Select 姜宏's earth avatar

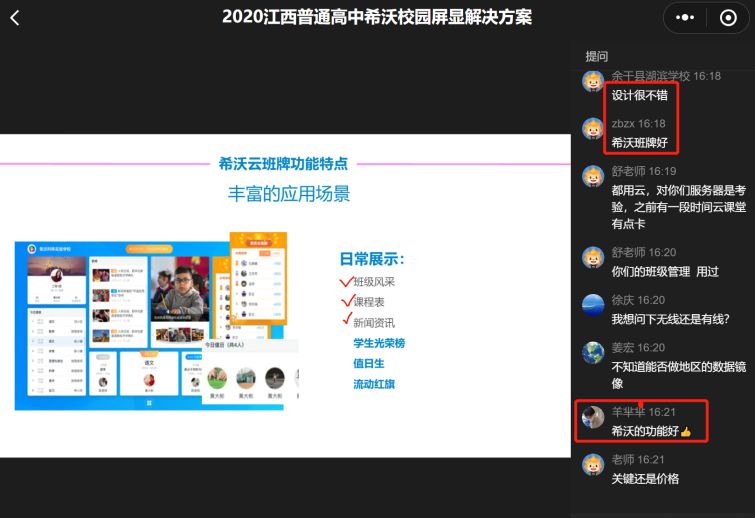pos(593,352)
